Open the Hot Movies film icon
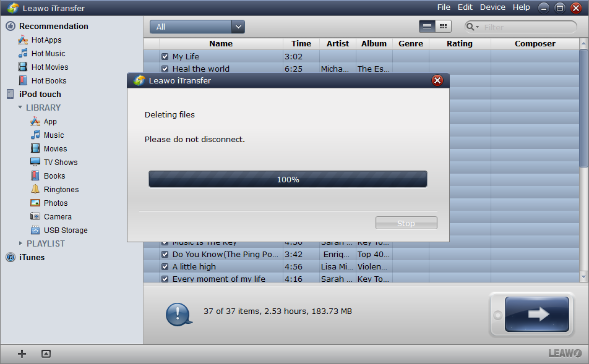589x364 pixels. [x=23, y=67]
